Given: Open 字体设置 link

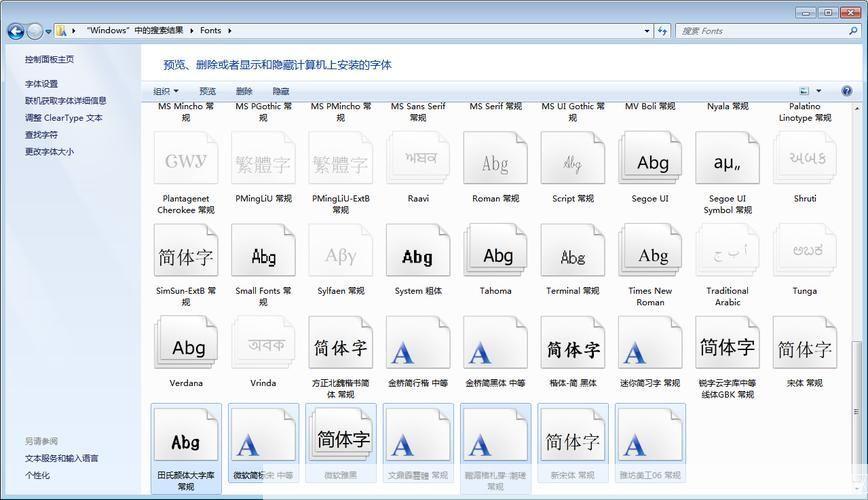Looking at the screenshot, I should click(42, 84).
